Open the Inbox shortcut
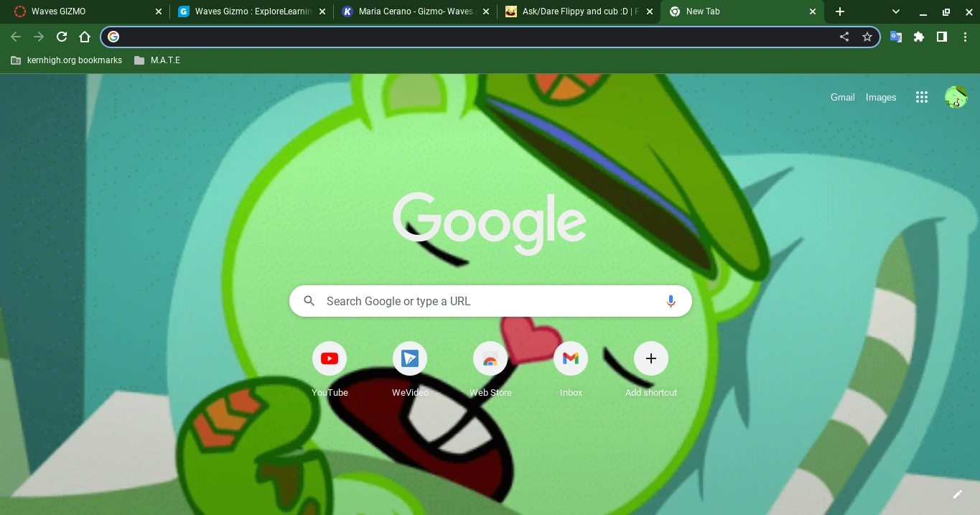The image size is (980, 515). tap(571, 358)
